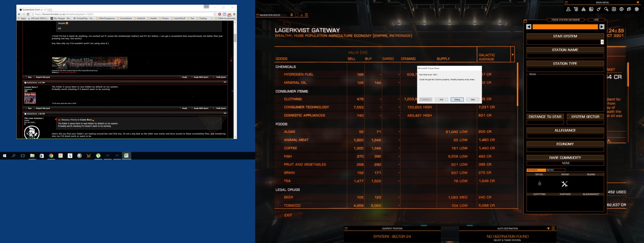This screenshot has width=644, height=243.
Task: Click the taskbar search magnifier
Action: tap(14, 156)
